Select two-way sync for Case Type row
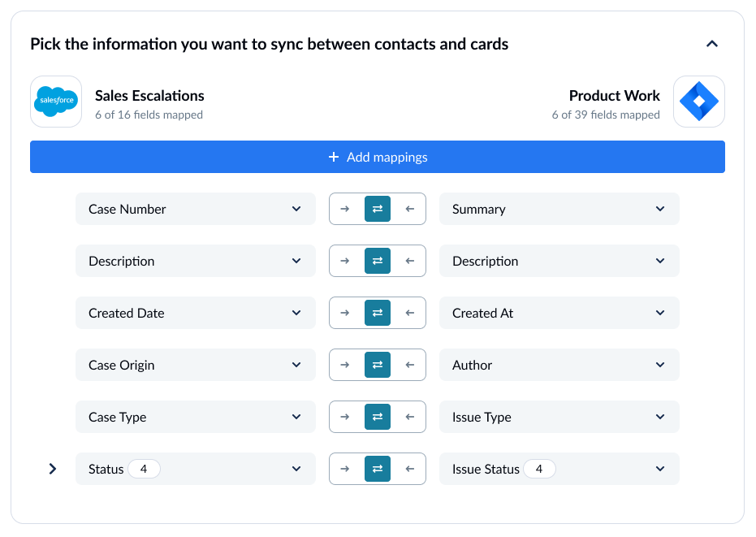Screen dimensions: 756x537 (x=378, y=418)
